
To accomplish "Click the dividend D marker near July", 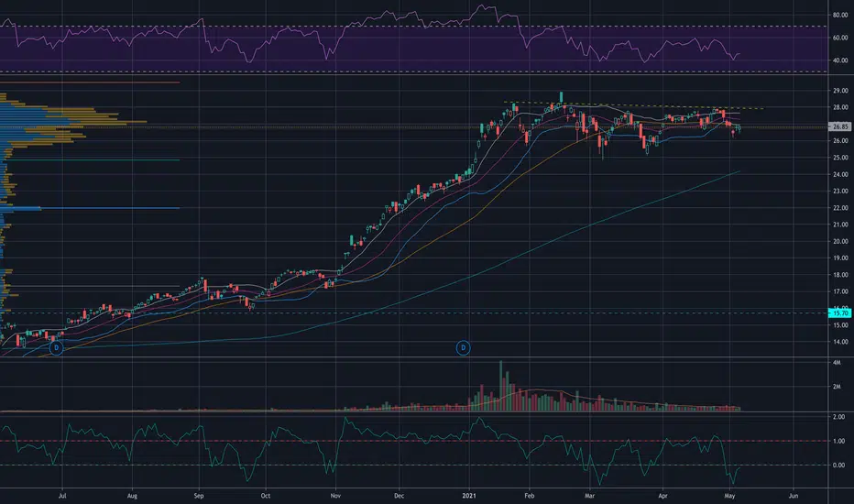I will [56, 347].
